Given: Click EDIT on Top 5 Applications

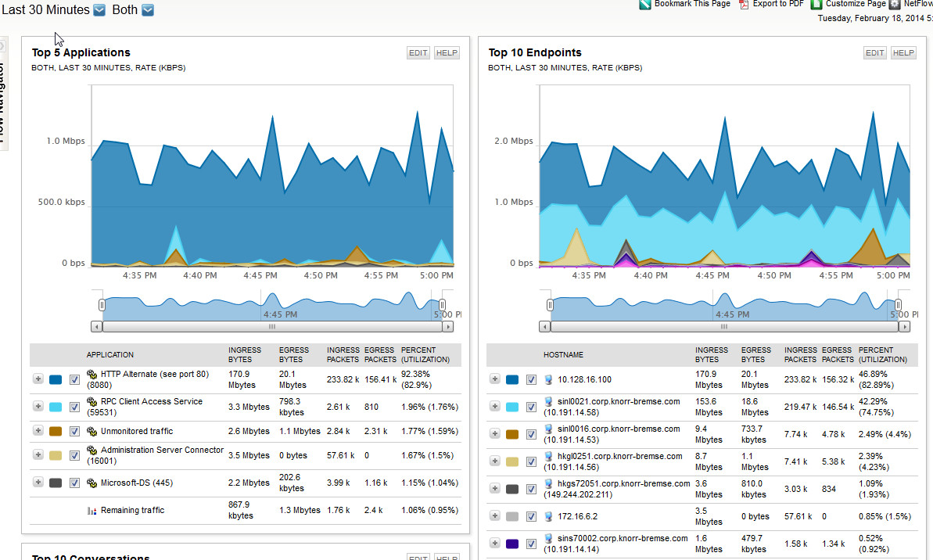Looking at the screenshot, I should pyautogui.click(x=418, y=53).
